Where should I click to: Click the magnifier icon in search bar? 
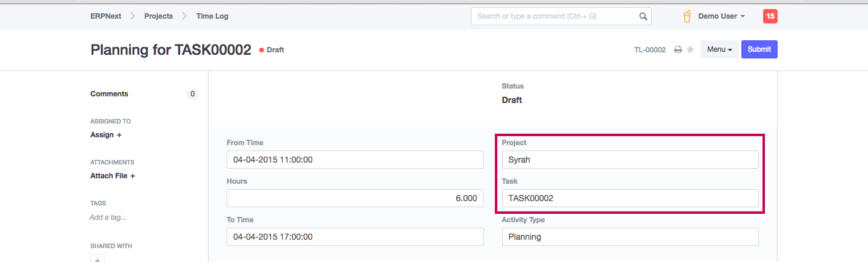643,16
